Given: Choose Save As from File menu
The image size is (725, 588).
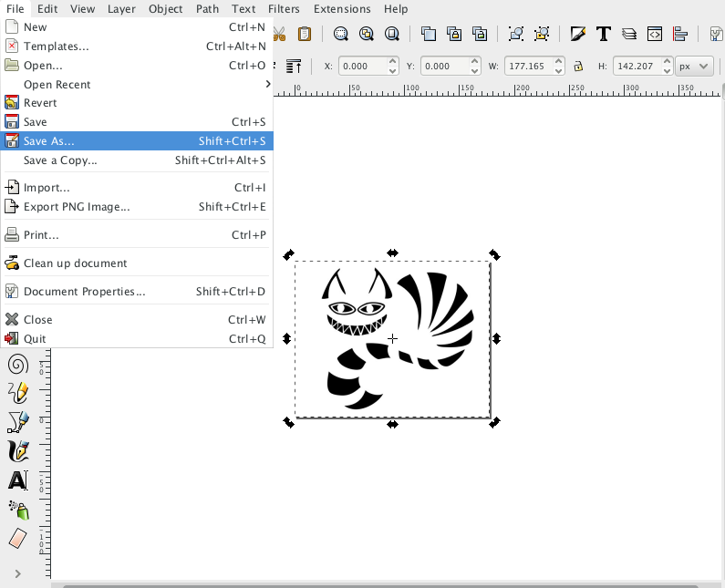Looking at the screenshot, I should (137, 141).
